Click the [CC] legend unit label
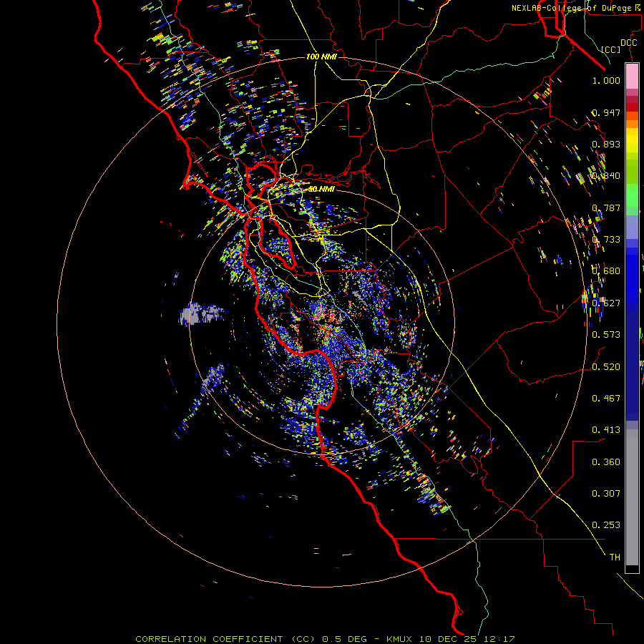Image resolution: width=644 pixels, height=644 pixels. point(611,49)
